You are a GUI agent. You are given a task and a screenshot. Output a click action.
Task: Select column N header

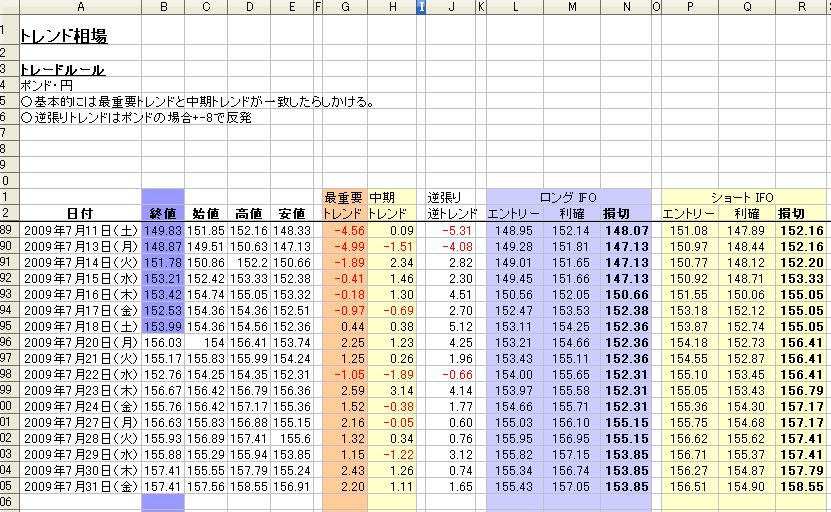pos(626,7)
